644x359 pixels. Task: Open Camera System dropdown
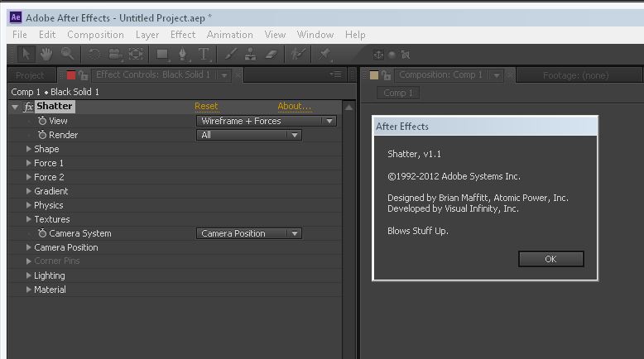249,233
